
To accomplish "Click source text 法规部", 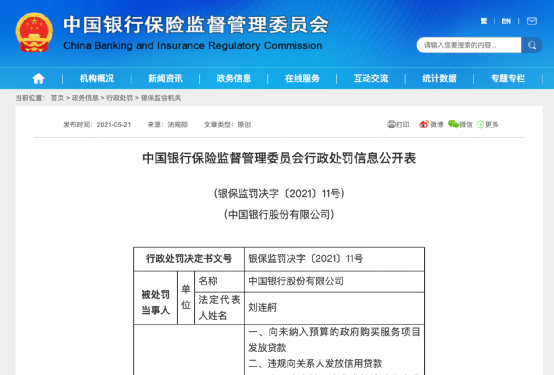I will tap(178, 125).
